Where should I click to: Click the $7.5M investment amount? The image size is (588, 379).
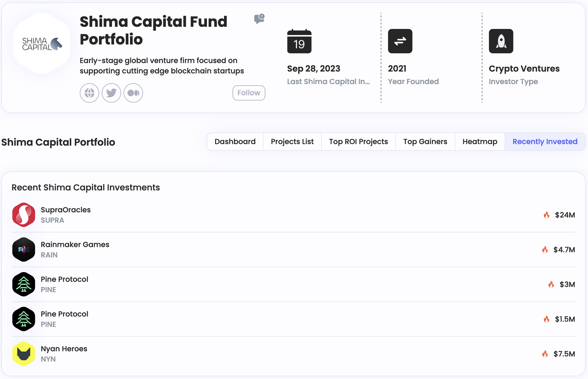pyautogui.click(x=564, y=354)
